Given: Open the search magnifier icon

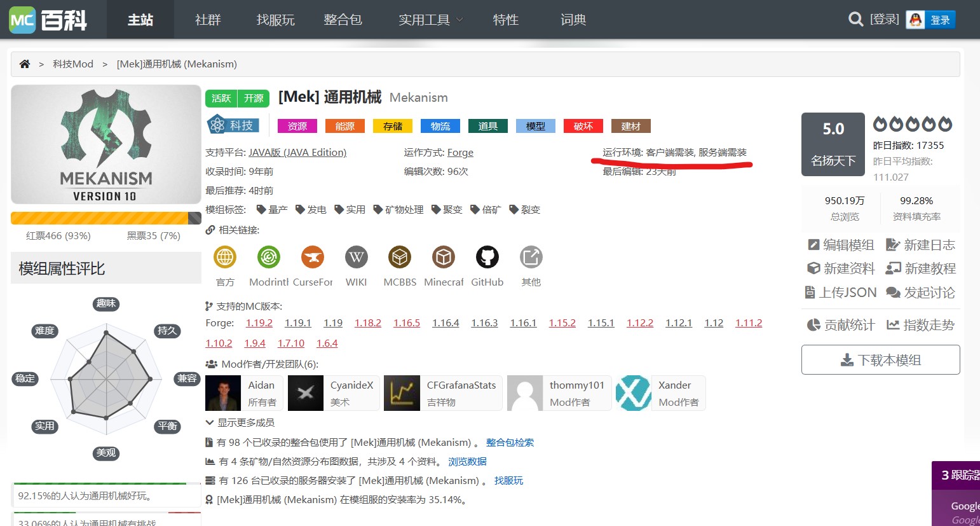Looking at the screenshot, I should click(x=855, y=20).
